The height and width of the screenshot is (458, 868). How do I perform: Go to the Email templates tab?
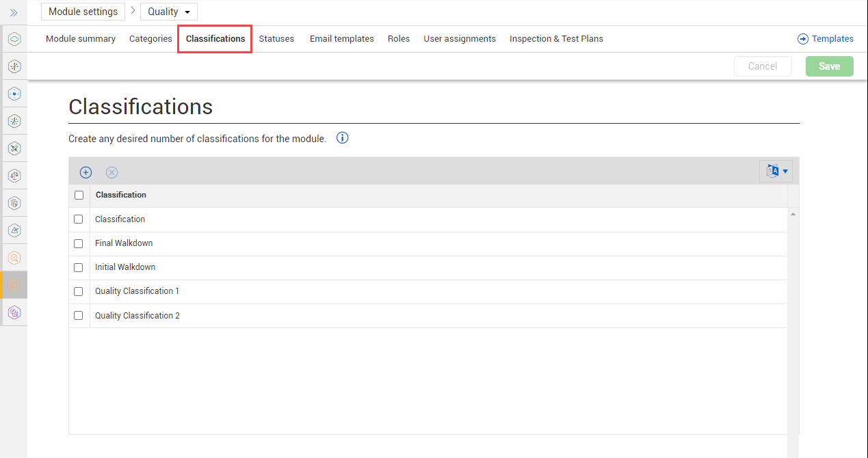pos(341,39)
